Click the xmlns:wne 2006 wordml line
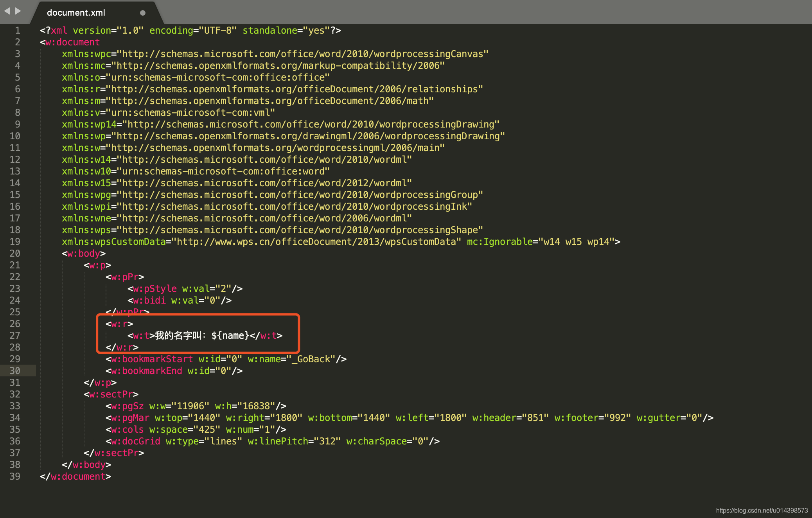812x518 pixels. [237, 218]
